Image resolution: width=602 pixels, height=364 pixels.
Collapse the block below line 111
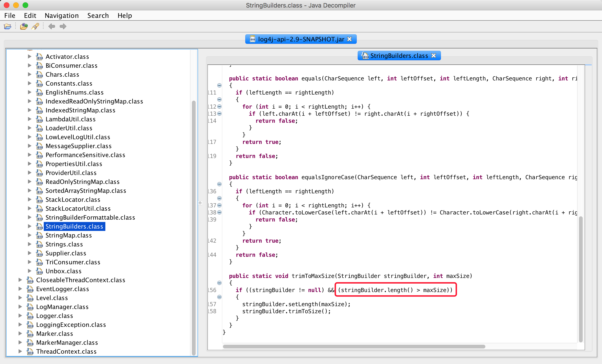[x=219, y=99]
